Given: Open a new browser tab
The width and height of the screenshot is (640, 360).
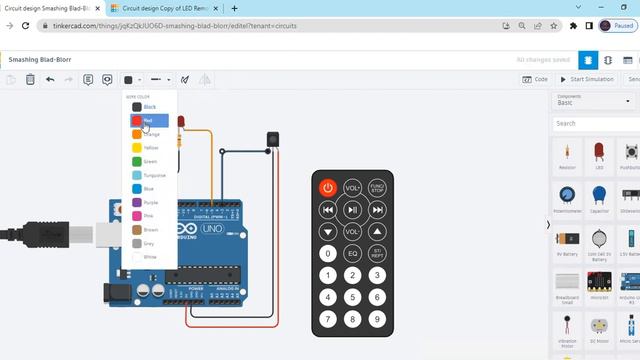Looking at the screenshot, I should point(234,8).
